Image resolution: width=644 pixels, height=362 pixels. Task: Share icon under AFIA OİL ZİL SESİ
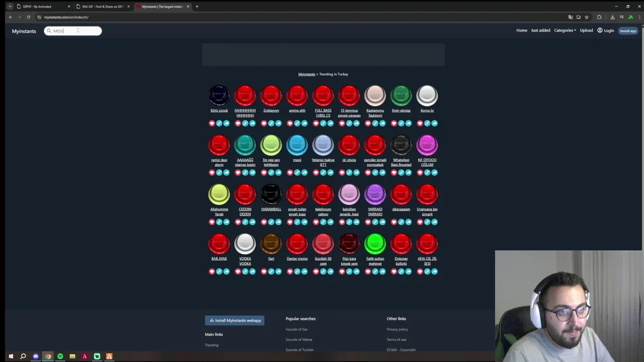[x=434, y=271]
